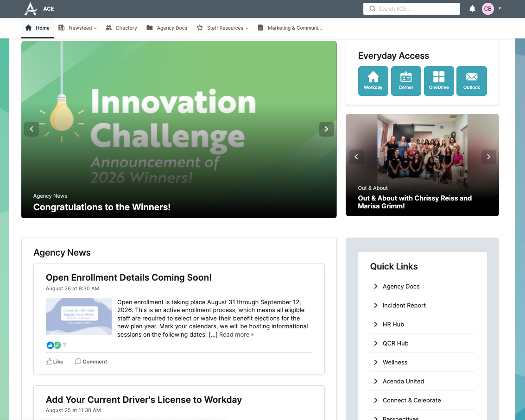
Task: Open the Wellness quick link
Action: (x=395, y=363)
